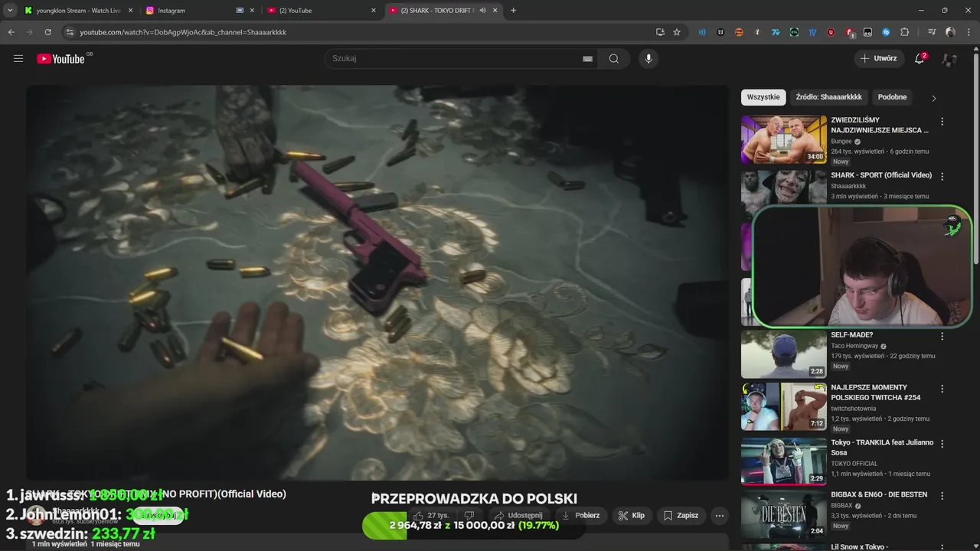Click the Zapisz save button
Screen dimensions: 980x551
tap(681, 516)
